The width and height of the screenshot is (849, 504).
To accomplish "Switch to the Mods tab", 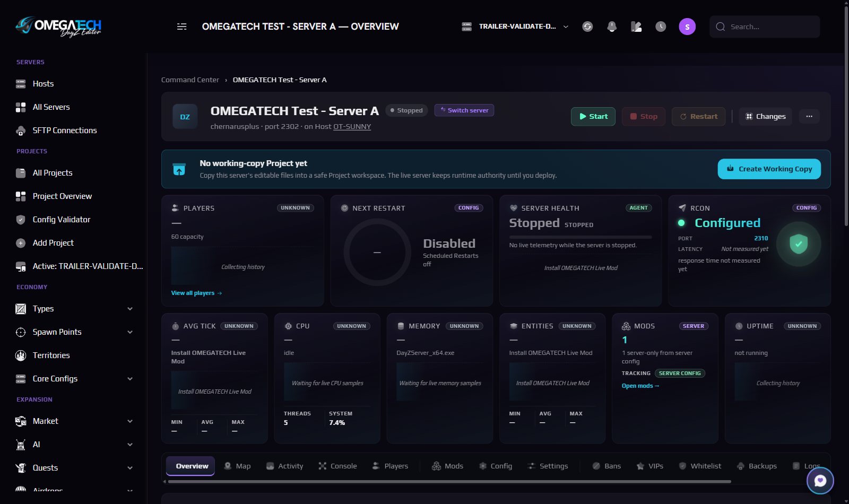I will click(447, 466).
